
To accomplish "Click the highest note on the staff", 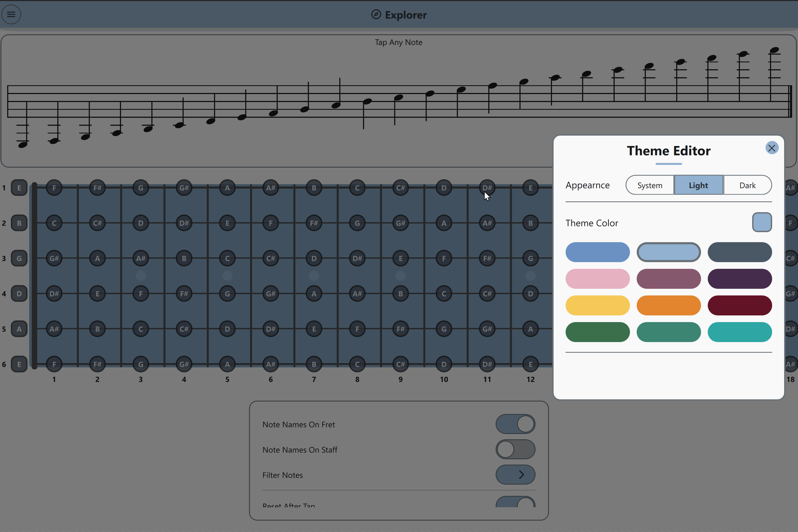I will 774,50.
